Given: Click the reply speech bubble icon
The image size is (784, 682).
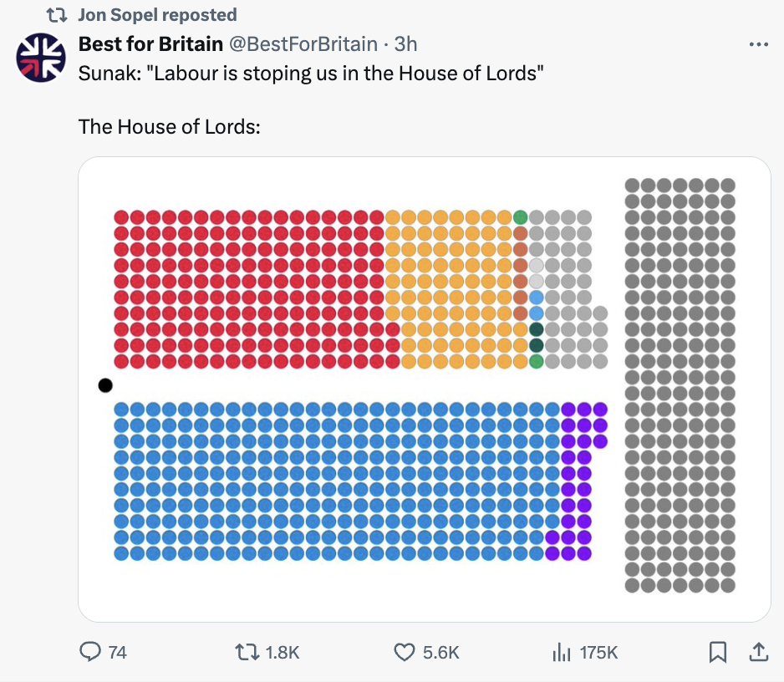Looking at the screenshot, I should click(89, 652).
